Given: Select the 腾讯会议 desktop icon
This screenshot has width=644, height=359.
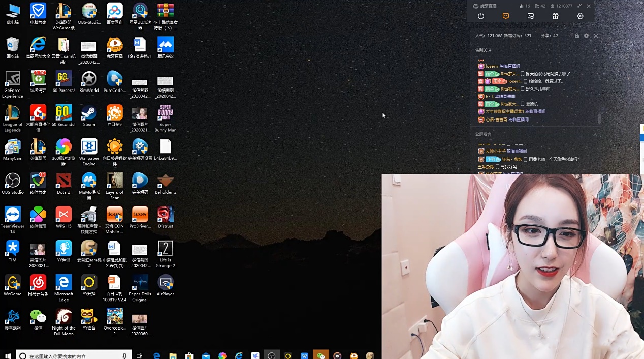Looking at the screenshot, I should [x=166, y=48].
